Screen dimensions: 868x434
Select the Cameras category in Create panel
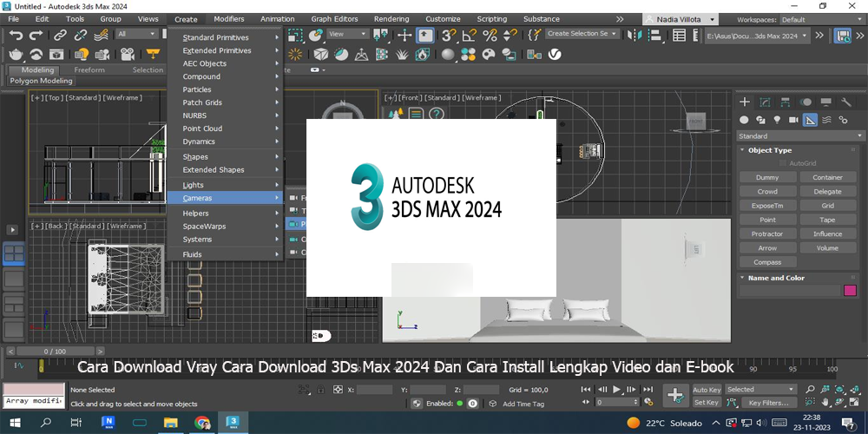point(793,120)
